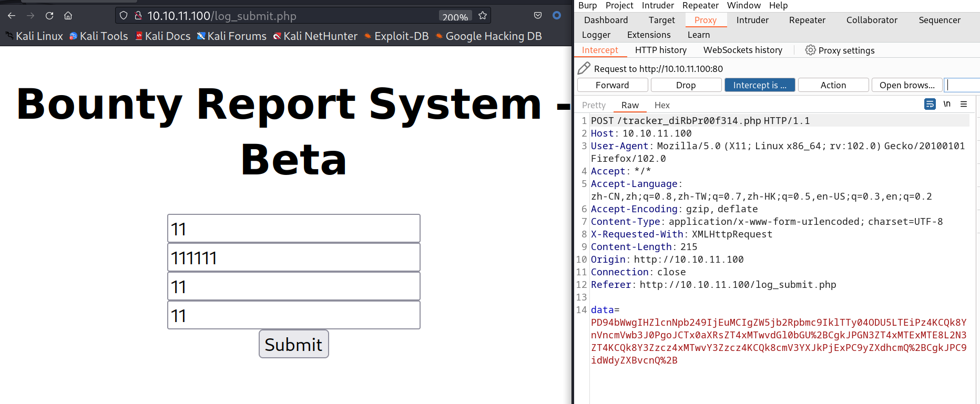Screen dimensions: 980x404
Task: Go to browser home page icon
Action: coord(68,16)
